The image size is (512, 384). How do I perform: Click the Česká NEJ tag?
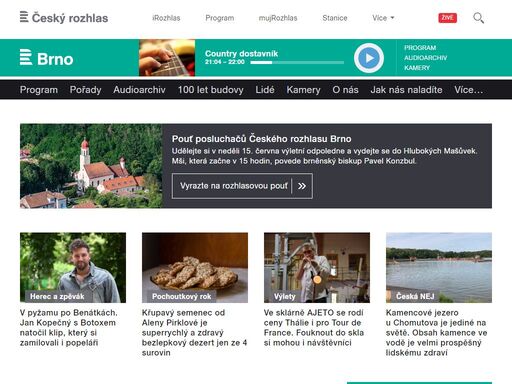[415, 296]
